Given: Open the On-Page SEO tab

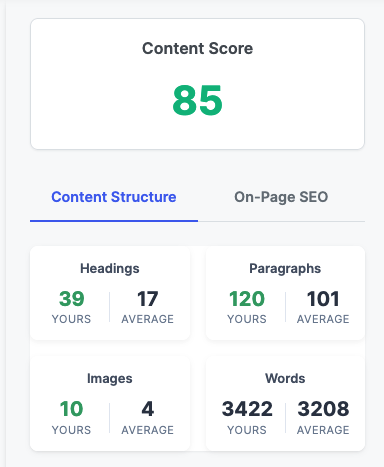Looking at the screenshot, I should click(x=281, y=197).
